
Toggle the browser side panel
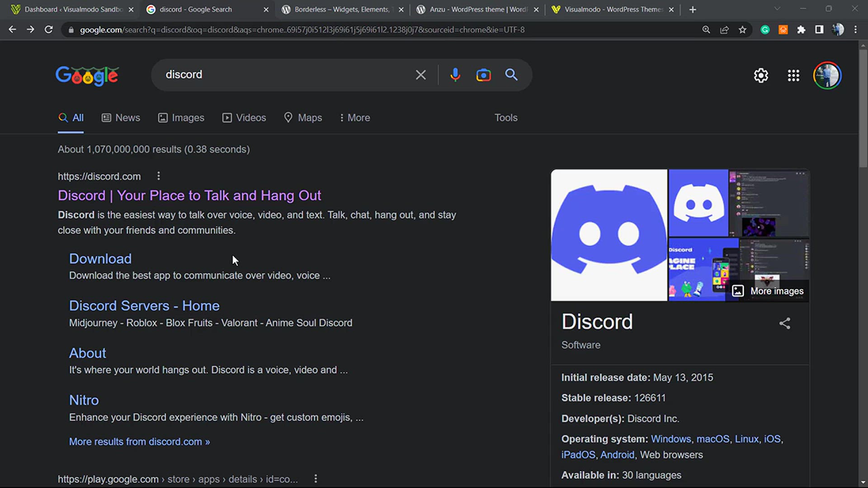click(x=819, y=29)
